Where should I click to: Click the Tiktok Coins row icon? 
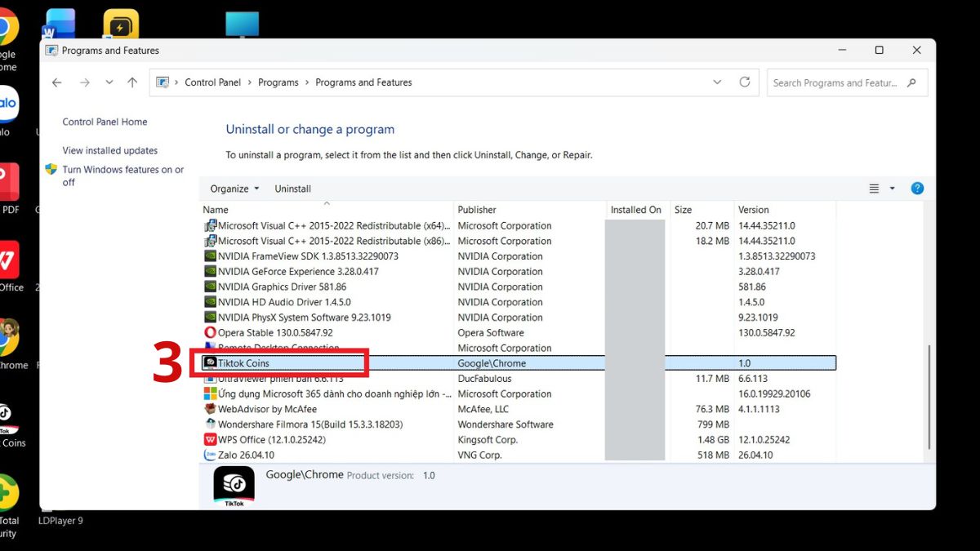tap(210, 363)
